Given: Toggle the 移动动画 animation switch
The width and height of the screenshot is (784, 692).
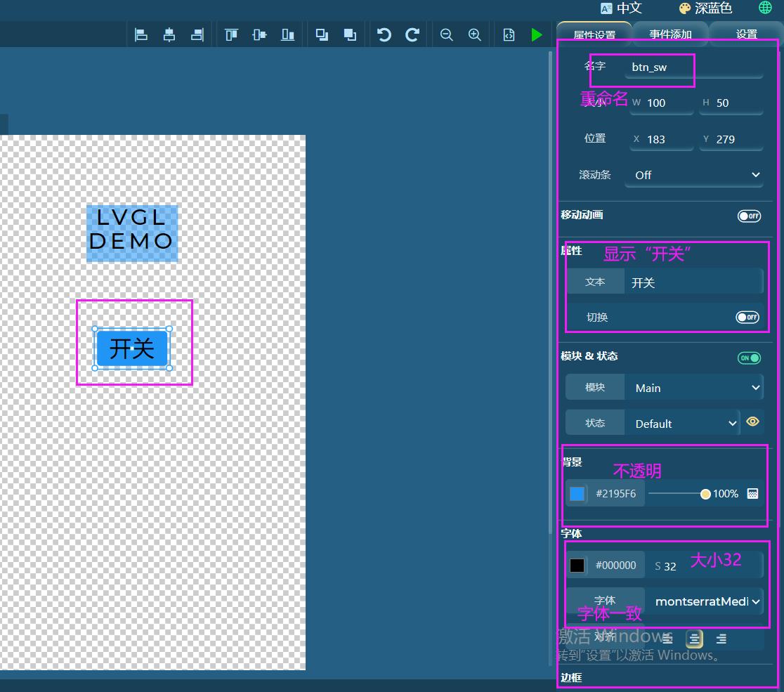Looking at the screenshot, I should 749,216.
